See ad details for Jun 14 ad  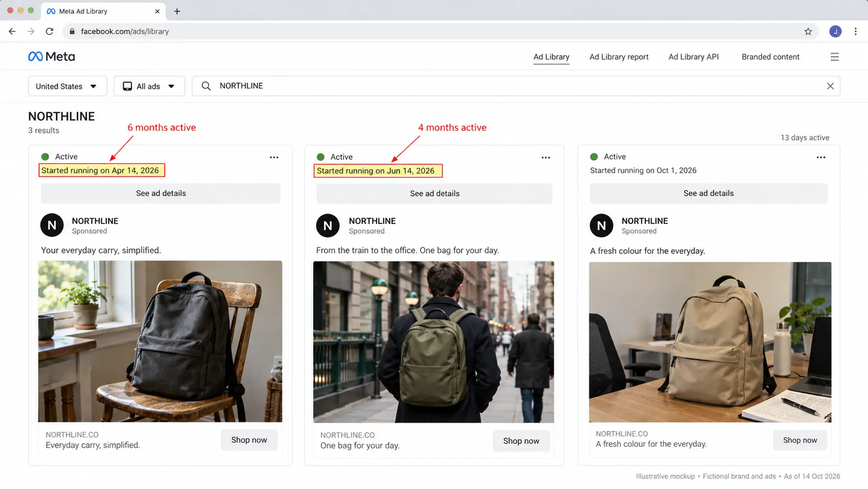[435, 194]
